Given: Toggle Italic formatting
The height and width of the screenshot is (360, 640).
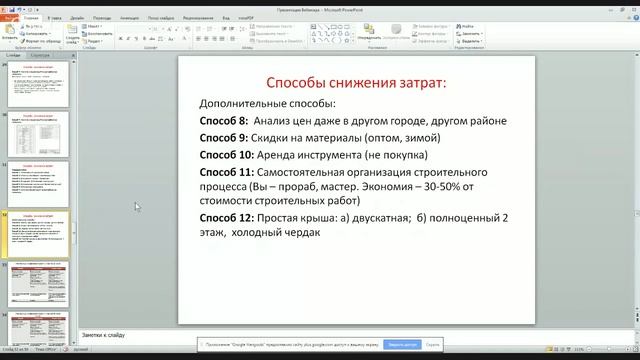Looking at the screenshot, I should pyautogui.click(x=128, y=38).
